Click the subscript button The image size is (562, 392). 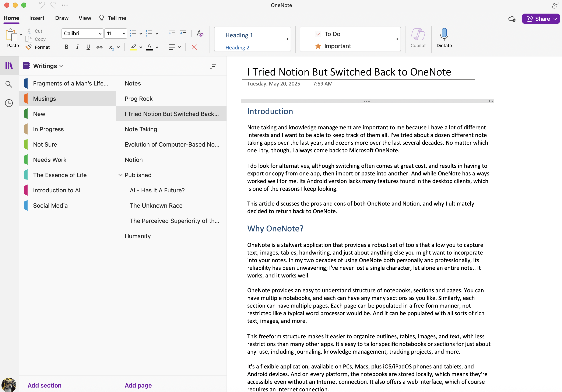pos(111,47)
